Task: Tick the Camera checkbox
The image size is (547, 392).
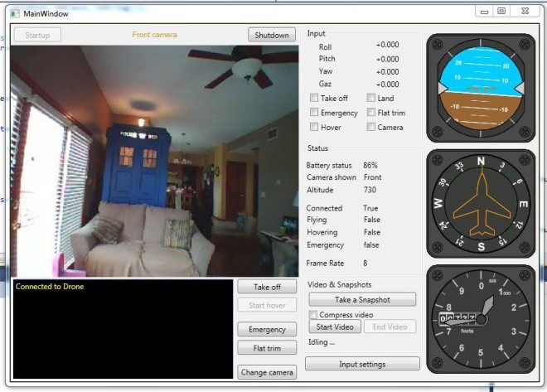Action: click(x=370, y=127)
